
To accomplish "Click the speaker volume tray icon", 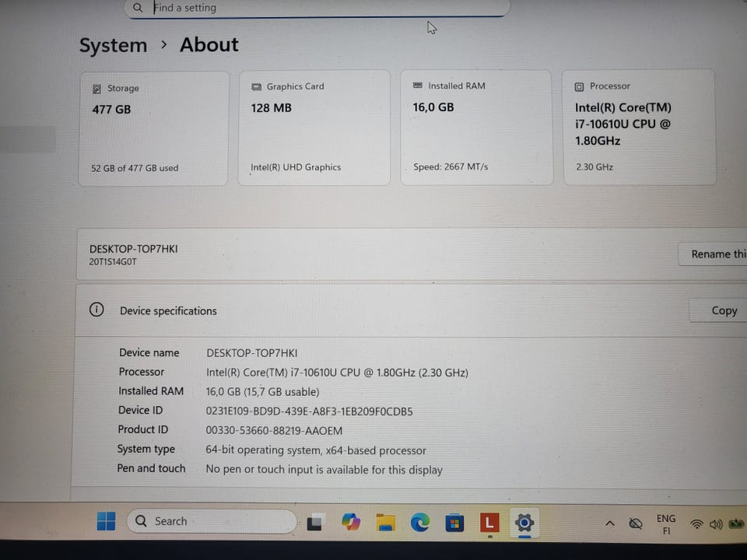I will [716, 525].
